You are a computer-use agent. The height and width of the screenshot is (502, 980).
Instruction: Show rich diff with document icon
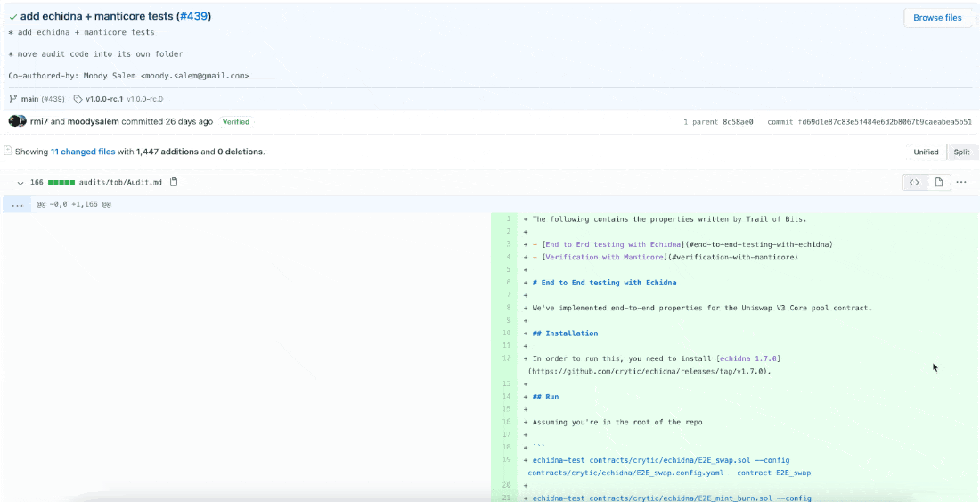pyautogui.click(x=939, y=183)
